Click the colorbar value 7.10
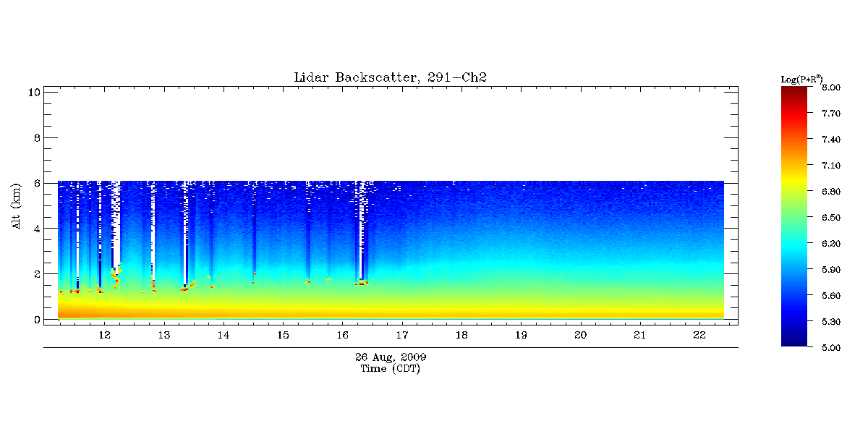Image resolution: width=868 pixels, height=434 pixels. (x=831, y=166)
